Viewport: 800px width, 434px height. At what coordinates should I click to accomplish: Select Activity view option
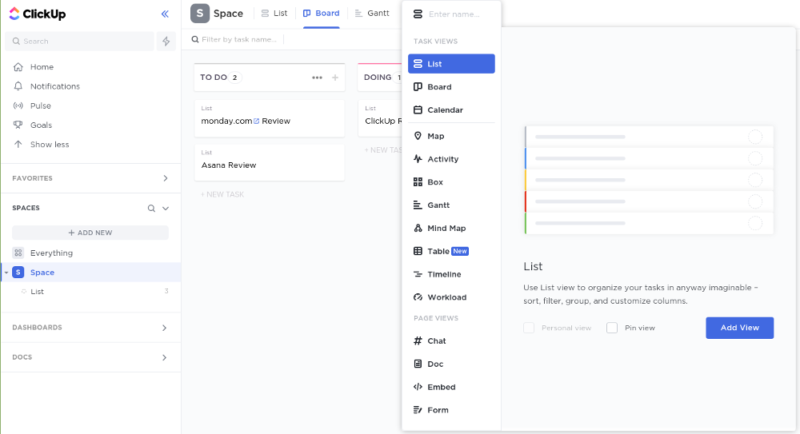[452, 159]
